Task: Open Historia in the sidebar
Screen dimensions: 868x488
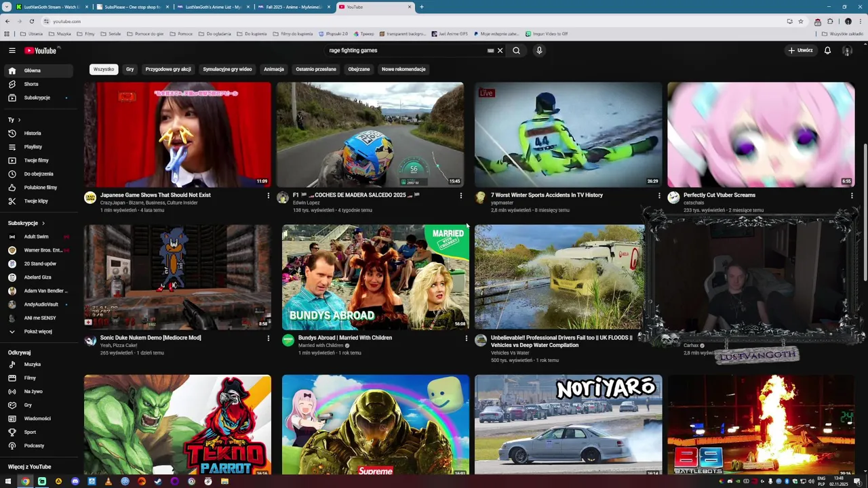Action: point(38,134)
